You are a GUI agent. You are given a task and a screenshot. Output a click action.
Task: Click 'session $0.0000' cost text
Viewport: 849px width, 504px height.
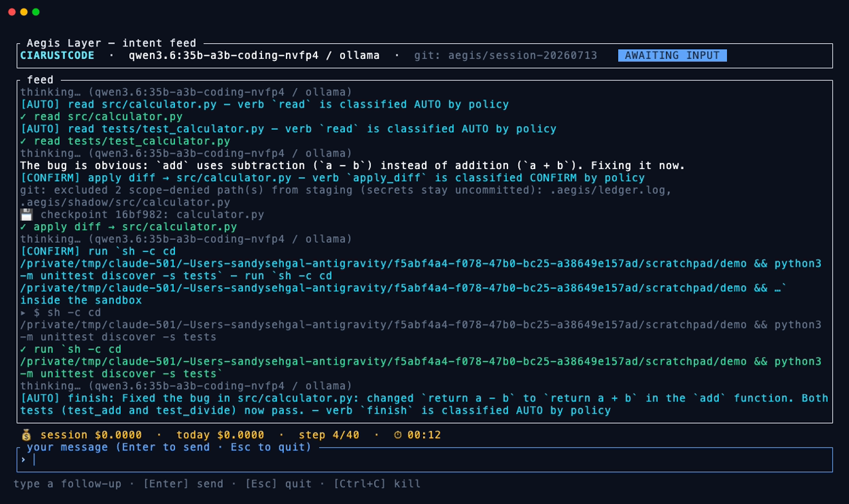pyautogui.click(x=91, y=435)
